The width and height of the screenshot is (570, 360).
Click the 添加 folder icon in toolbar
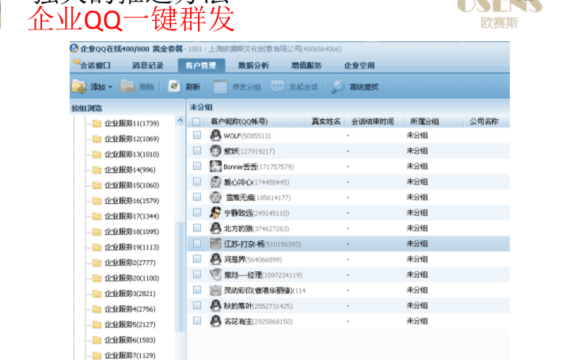79,87
